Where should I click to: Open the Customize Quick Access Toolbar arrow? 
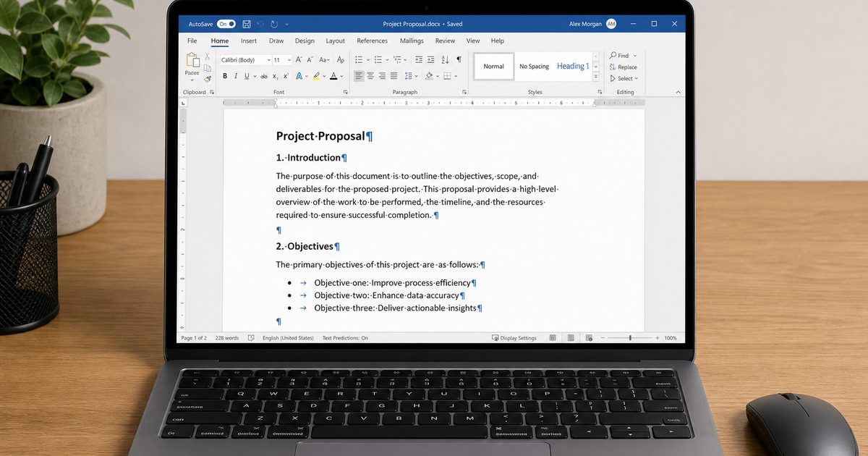pyautogui.click(x=287, y=24)
